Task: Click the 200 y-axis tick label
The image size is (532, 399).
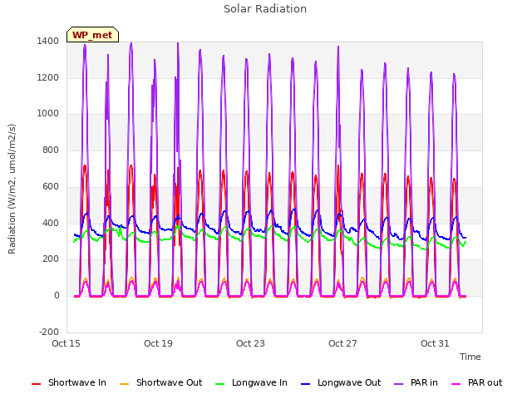Action: (x=51, y=259)
